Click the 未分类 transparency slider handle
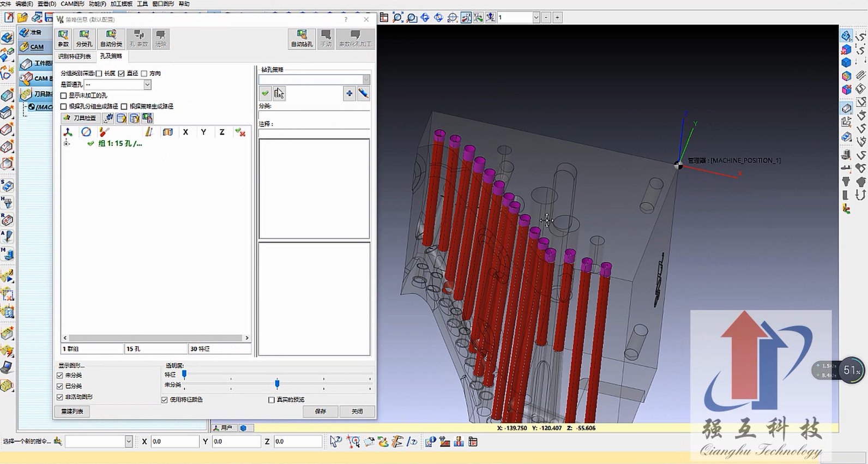This screenshot has width=868, height=464. pyautogui.click(x=277, y=384)
